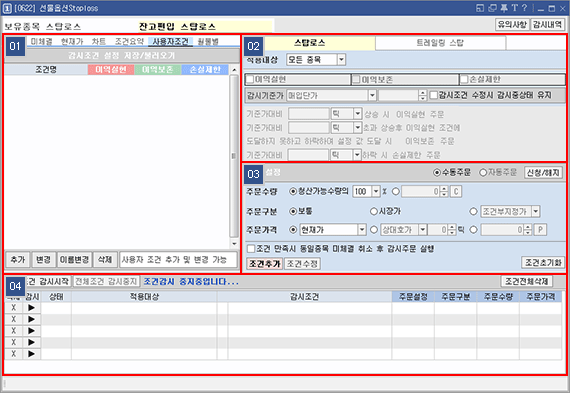Image resolution: width=570 pixels, height=393 pixels.
Task: Click the 조건초기화 button
Action: coord(543,262)
